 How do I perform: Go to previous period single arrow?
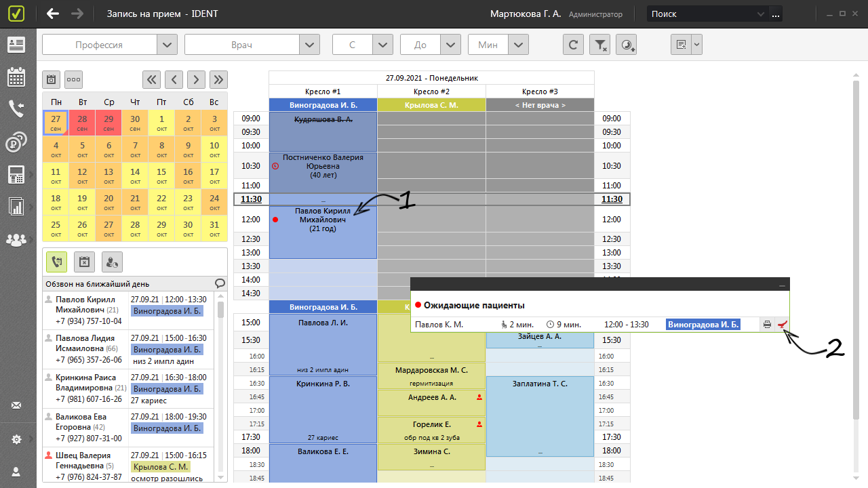[x=174, y=79]
